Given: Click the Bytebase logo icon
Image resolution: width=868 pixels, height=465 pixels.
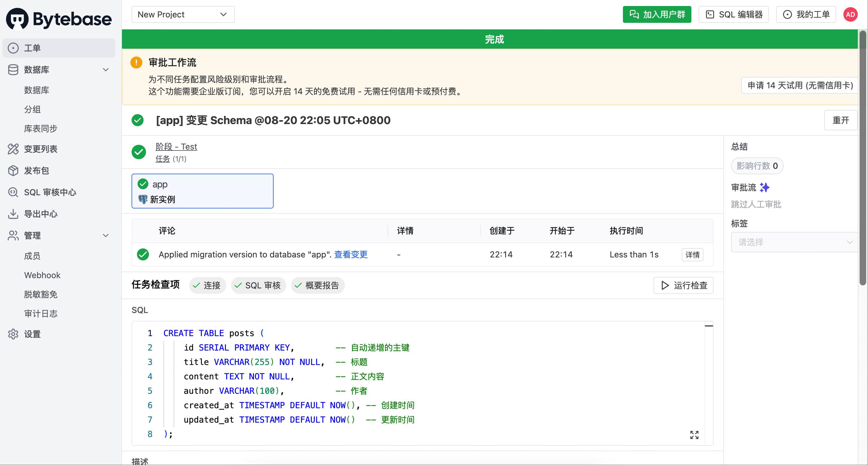Looking at the screenshot, I should tap(17, 19).
